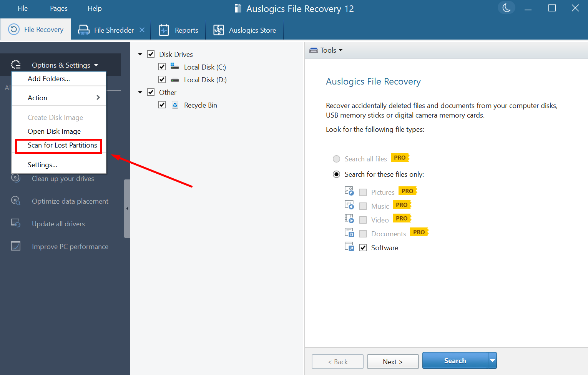This screenshot has width=588, height=375.
Task: Collapse the Other tree node
Action: [140, 92]
